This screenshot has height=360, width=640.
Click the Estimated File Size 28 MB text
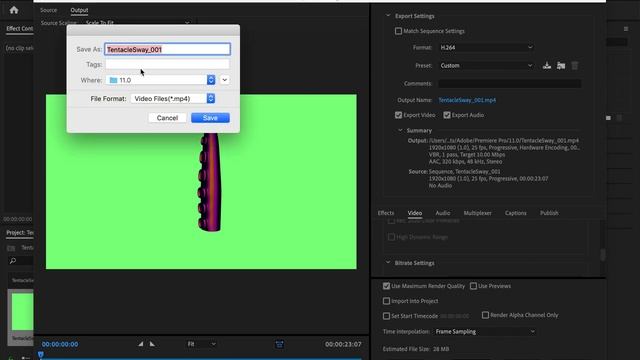pyautogui.click(x=416, y=349)
